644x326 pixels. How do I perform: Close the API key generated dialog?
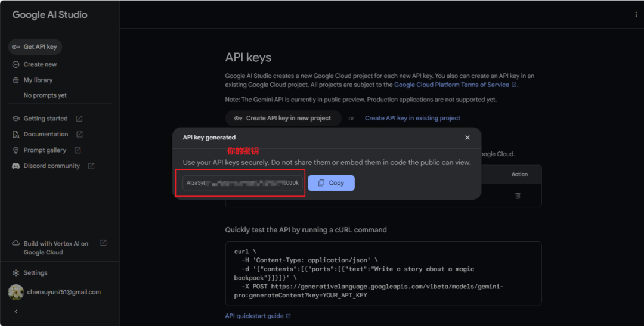click(x=467, y=138)
